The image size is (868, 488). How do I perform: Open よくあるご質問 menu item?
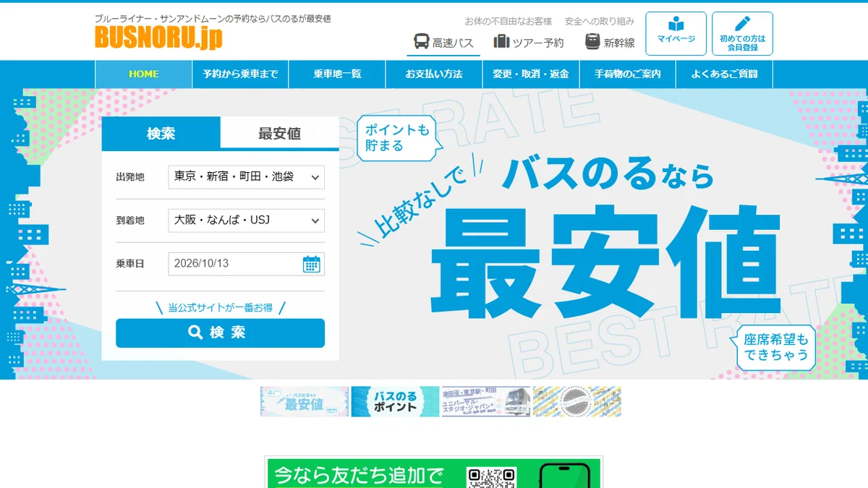click(x=724, y=74)
